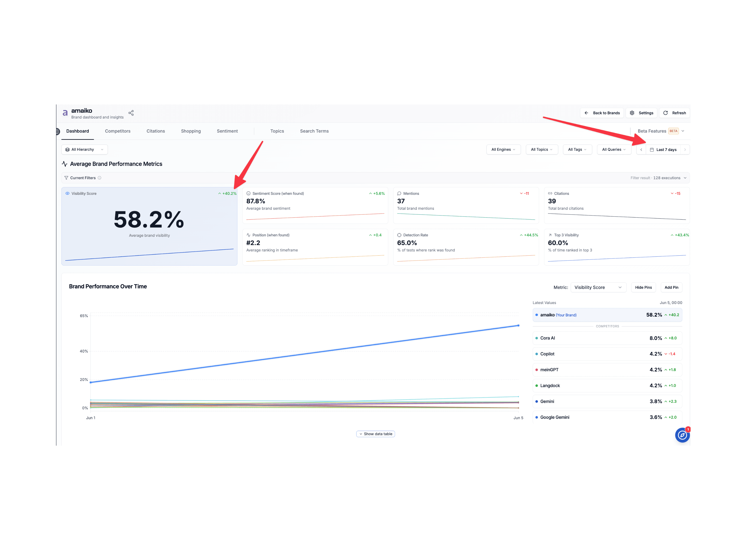The height and width of the screenshot is (560, 747).
Task: Click the Current Filters info icon
Action: pyautogui.click(x=100, y=178)
